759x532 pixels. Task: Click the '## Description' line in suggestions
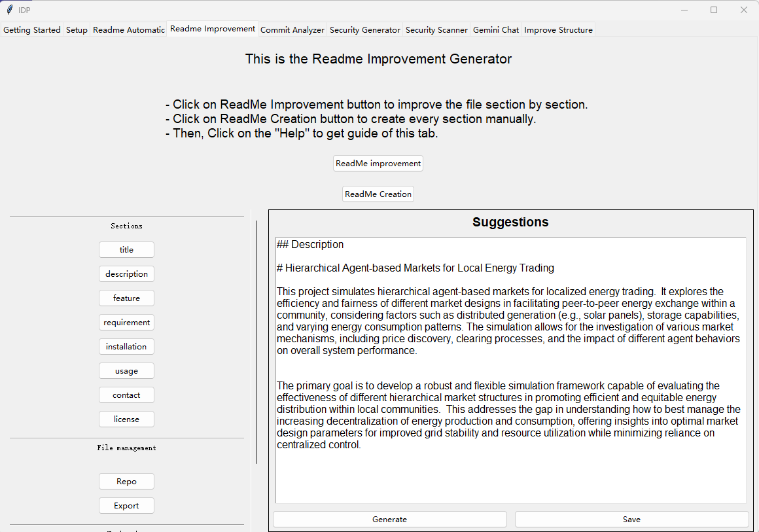tap(310, 245)
